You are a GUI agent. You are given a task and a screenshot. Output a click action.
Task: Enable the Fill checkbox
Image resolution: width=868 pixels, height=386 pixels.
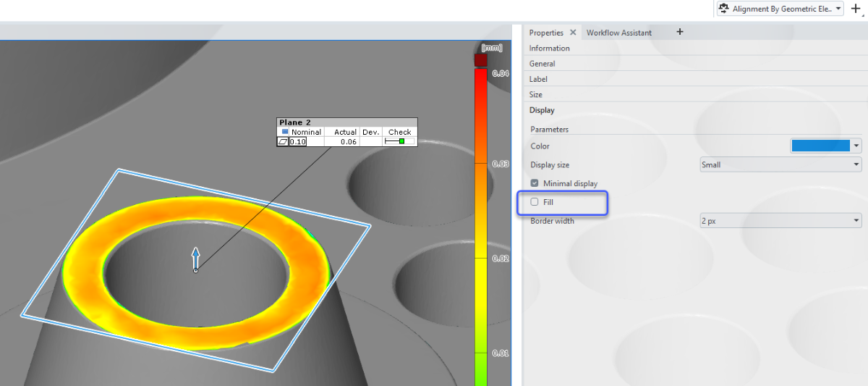coord(535,202)
